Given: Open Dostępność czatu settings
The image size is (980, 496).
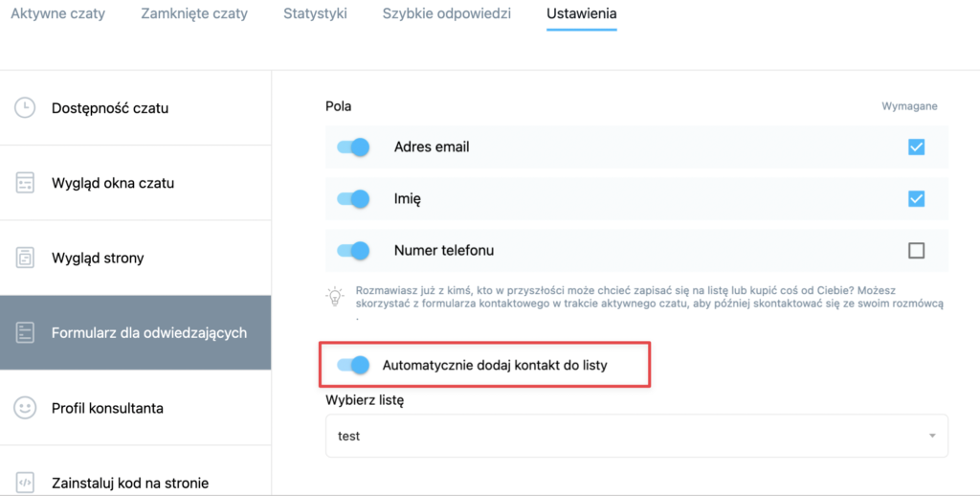Looking at the screenshot, I should [136, 107].
